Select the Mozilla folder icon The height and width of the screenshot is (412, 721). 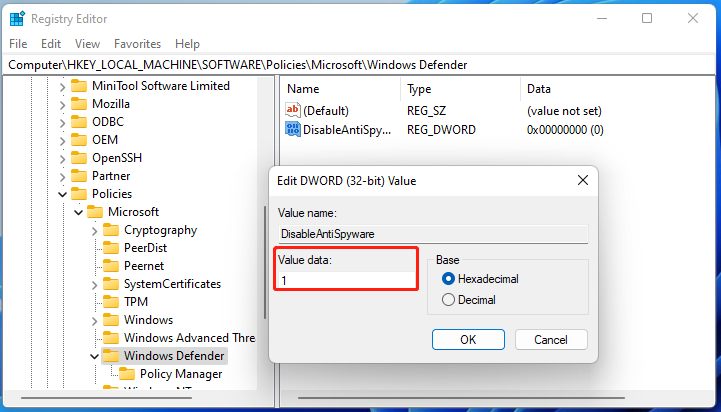(x=79, y=104)
